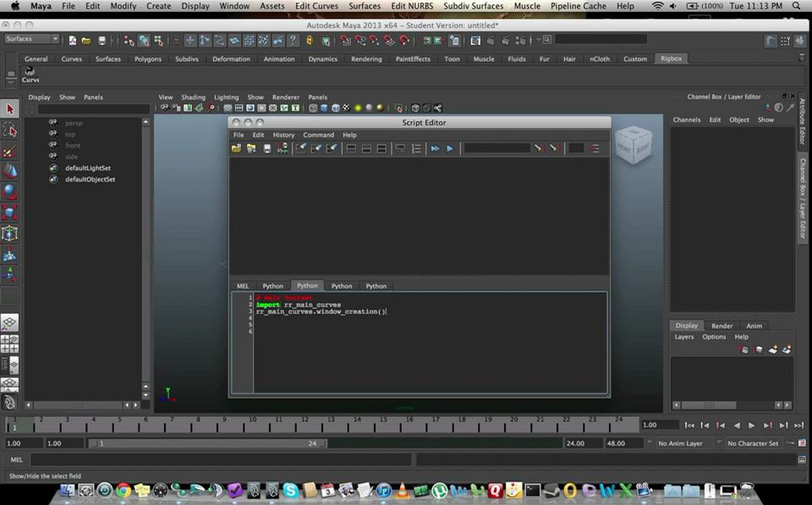Image resolution: width=812 pixels, height=505 pixels.
Task: Open the Attribute Editor side tab
Action: 802,121
